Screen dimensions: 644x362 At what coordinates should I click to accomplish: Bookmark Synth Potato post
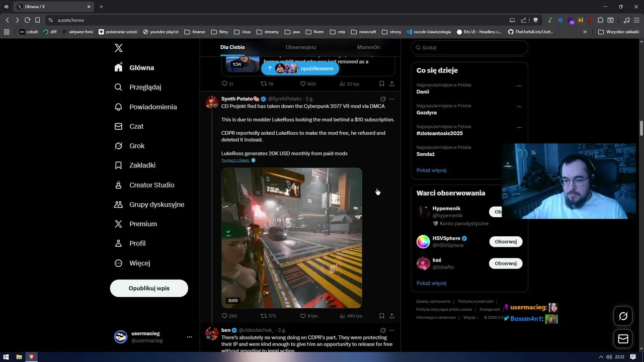[x=381, y=316]
